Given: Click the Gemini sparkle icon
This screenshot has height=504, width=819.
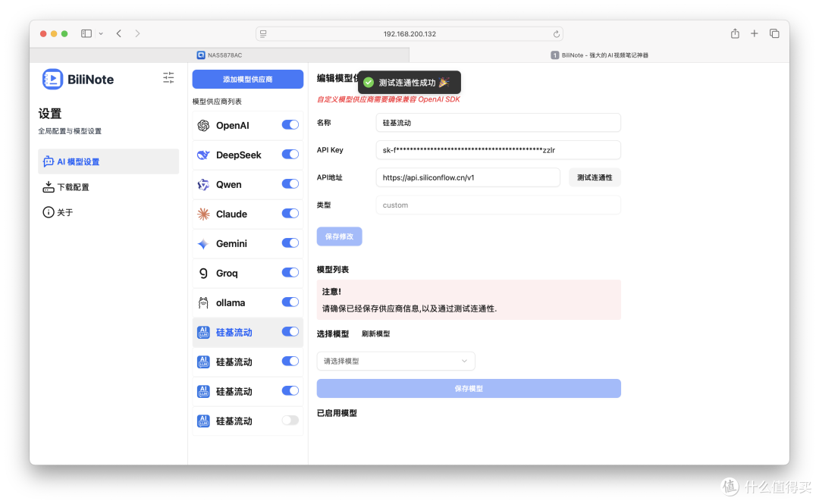Looking at the screenshot, I should (x=203, y=243).
